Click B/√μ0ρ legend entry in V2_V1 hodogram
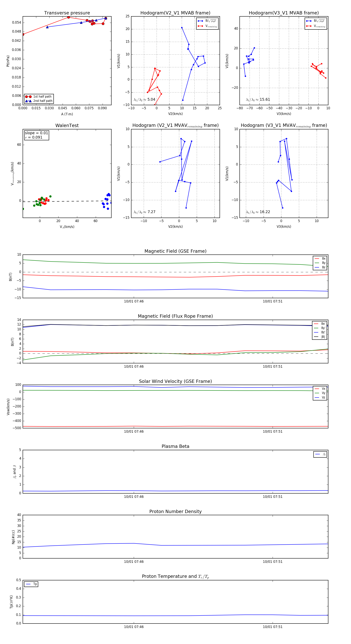 207,21
